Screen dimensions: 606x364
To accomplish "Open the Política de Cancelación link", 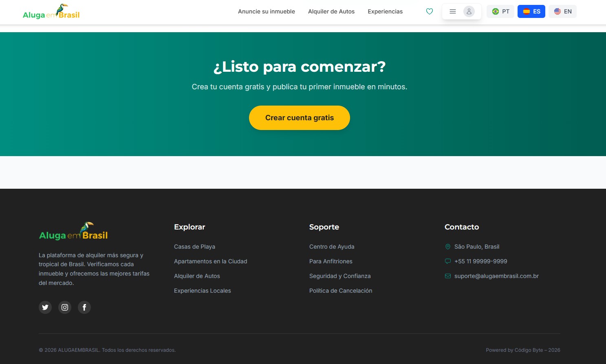I will point(341,291).
